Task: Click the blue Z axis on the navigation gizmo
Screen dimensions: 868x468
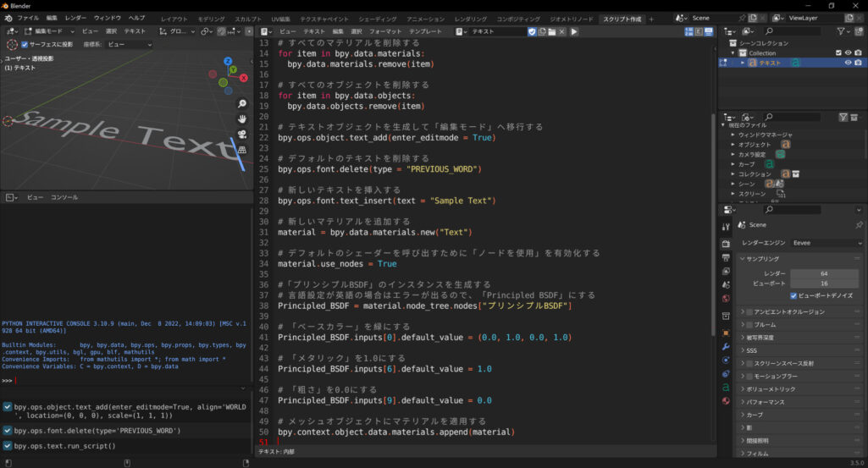Action: tap(228, 61)
